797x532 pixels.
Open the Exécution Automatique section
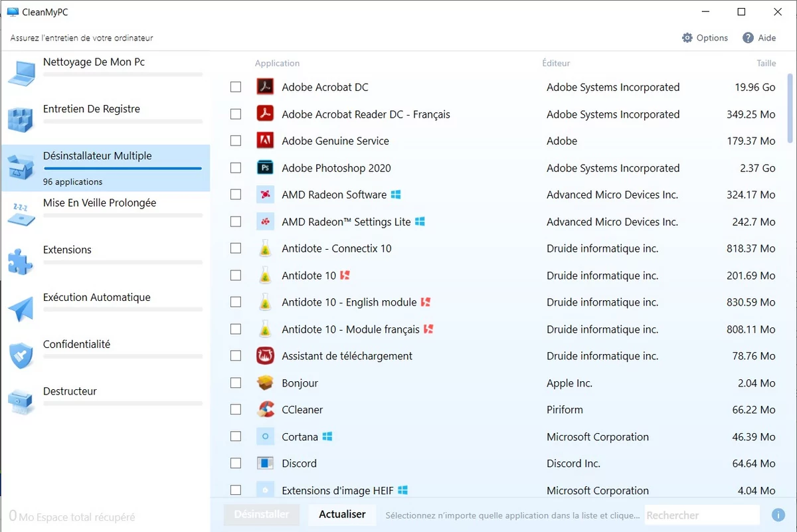106,310
